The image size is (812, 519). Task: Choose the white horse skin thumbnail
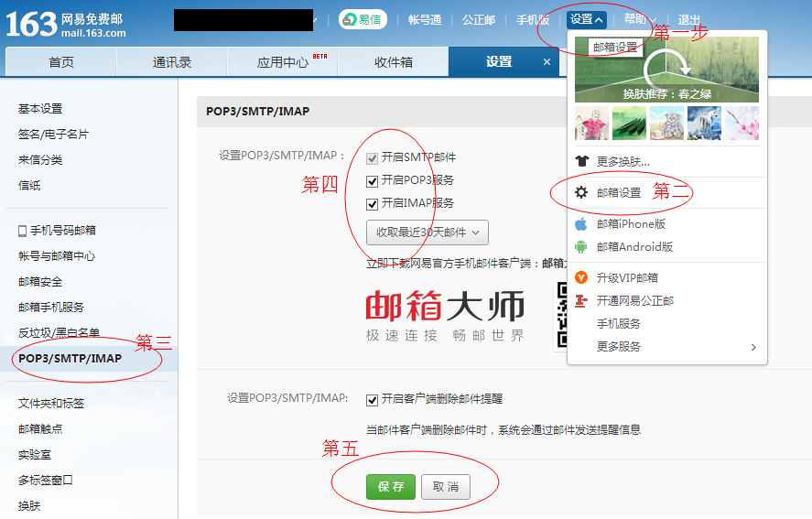pos(704,124)
